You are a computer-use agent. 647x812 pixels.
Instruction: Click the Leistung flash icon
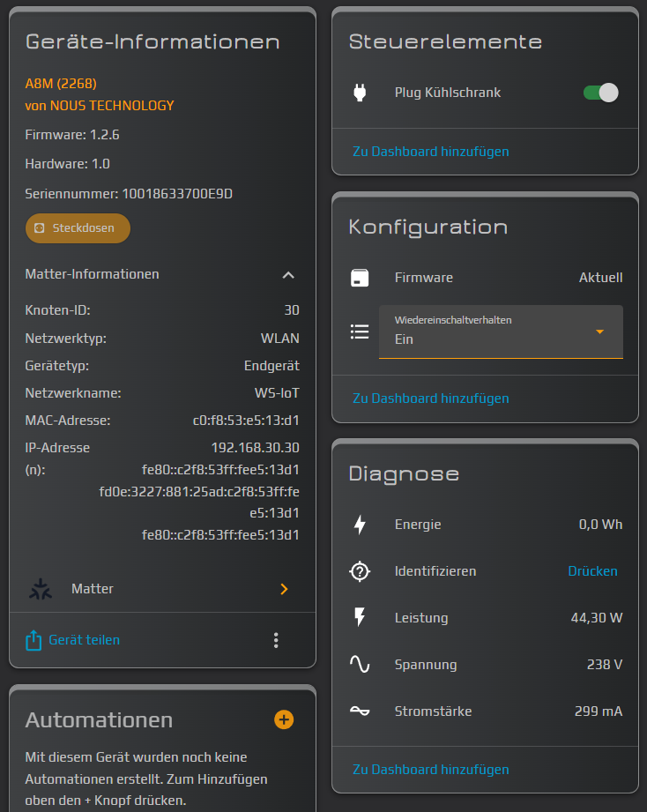click(x=360, y=618)
